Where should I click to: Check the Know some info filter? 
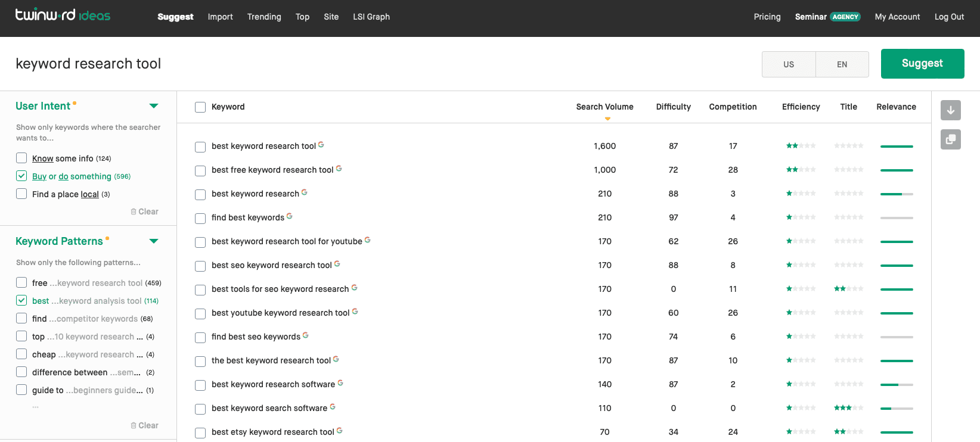tap(21, 158)
